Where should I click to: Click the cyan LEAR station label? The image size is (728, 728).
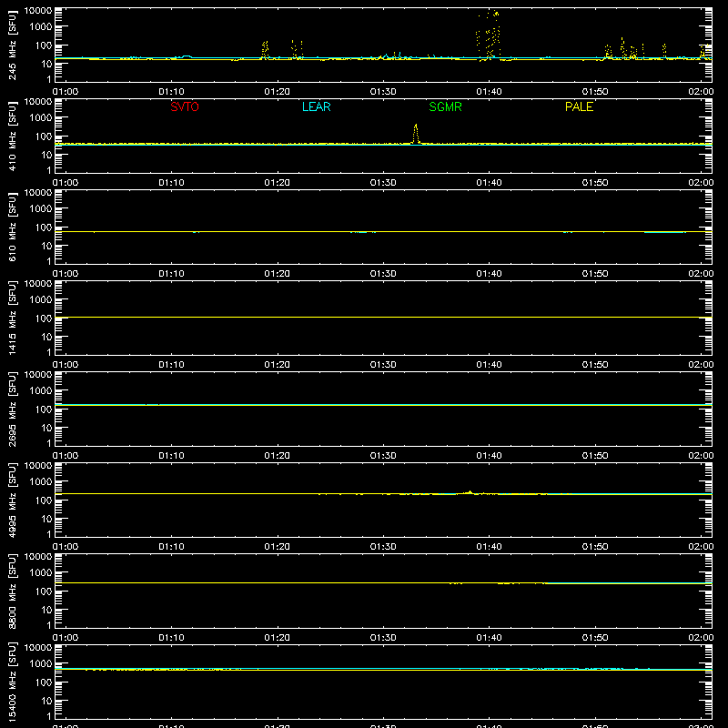coord(316,106)
